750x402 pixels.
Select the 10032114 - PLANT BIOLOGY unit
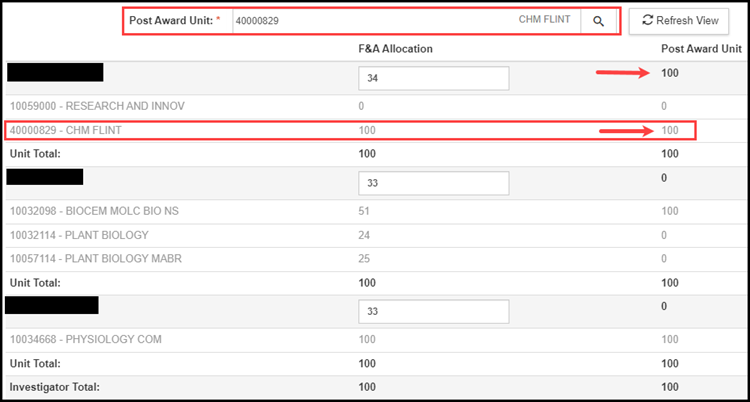point(79,235)
